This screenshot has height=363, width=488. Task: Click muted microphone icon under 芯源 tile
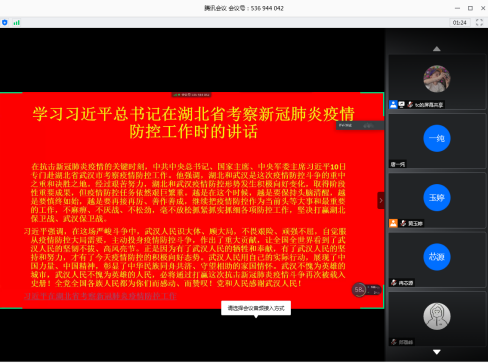[394, 283]
